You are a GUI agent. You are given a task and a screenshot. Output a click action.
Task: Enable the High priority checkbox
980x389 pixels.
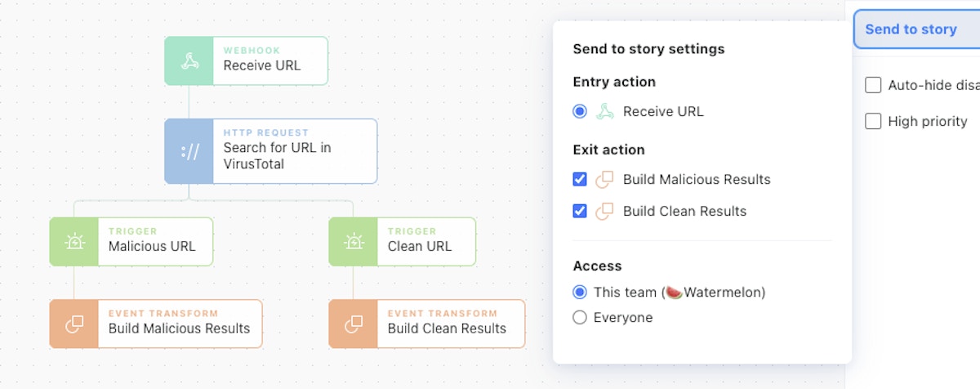click(873, 121)
